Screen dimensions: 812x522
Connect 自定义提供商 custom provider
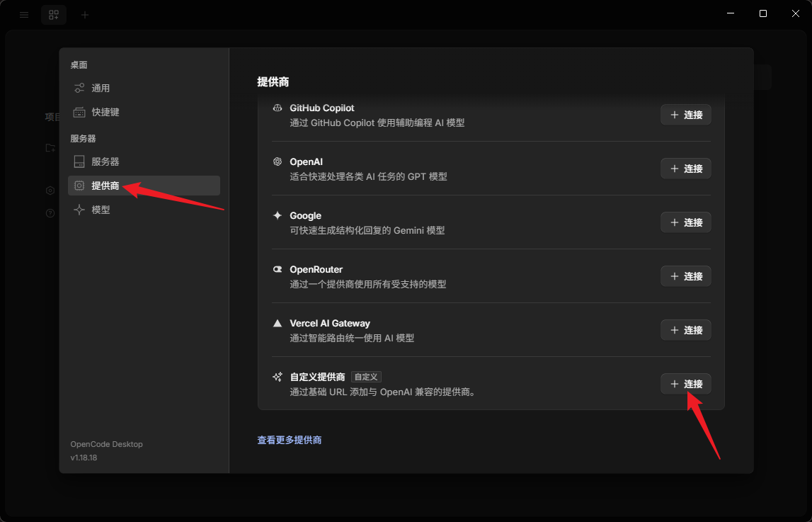[686, 384]
